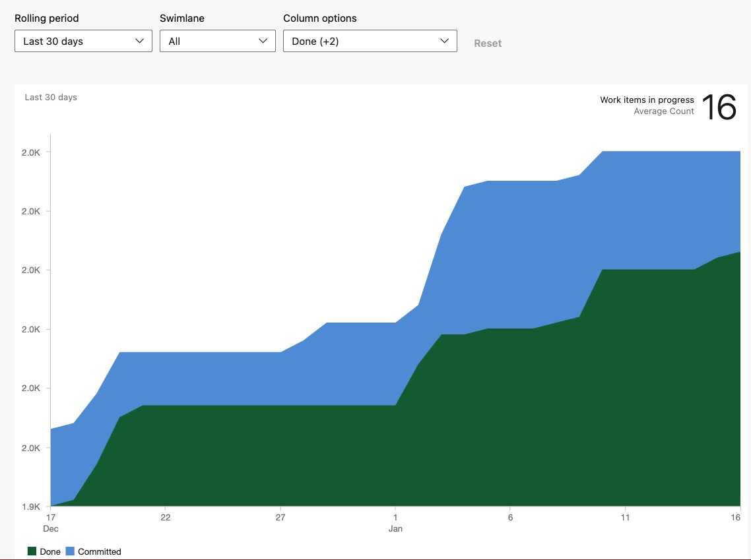Open the Rolling period dropdown

click(x=83, y=41)
